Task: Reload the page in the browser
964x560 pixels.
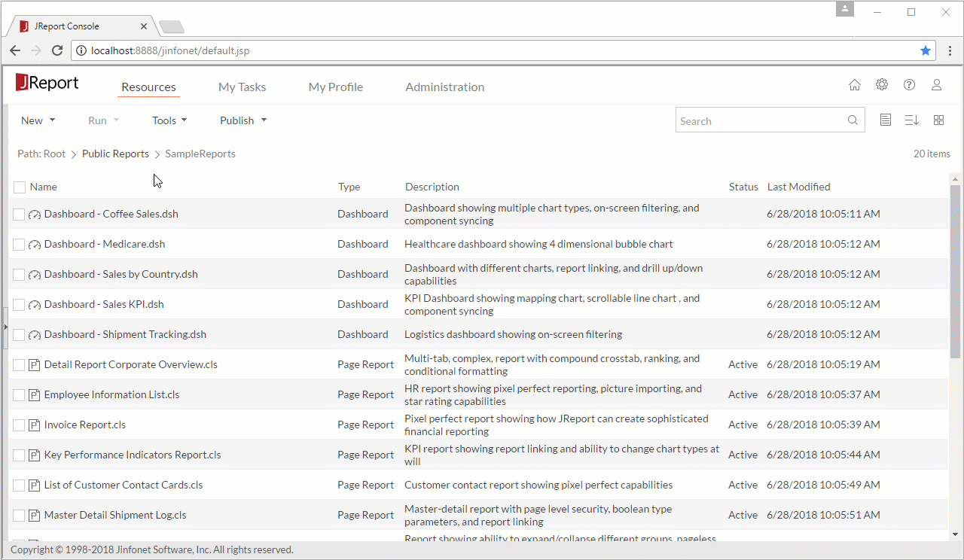Action: (x=56, y=50)
